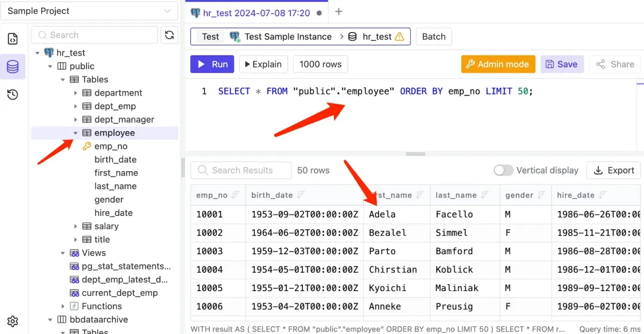
Task: Select the birth_date column in tree
Action: tap(116, 159)
